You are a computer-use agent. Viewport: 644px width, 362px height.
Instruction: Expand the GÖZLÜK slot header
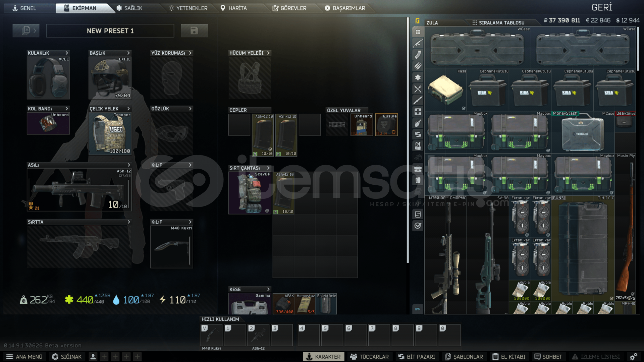(172, 109)
